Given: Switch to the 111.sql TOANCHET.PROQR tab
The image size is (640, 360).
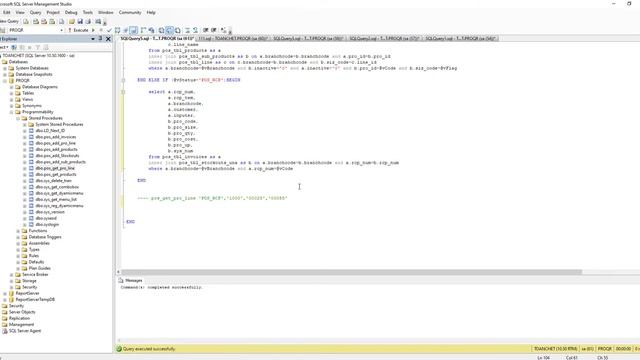Looking at the screenshot, I should [233, 38].
